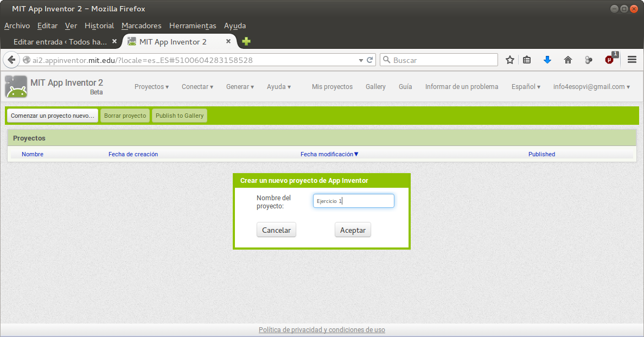Reload the page with the refresh icon
This screenshot has width=644, height=337.
pyautogui.click(x=369, y=60)
